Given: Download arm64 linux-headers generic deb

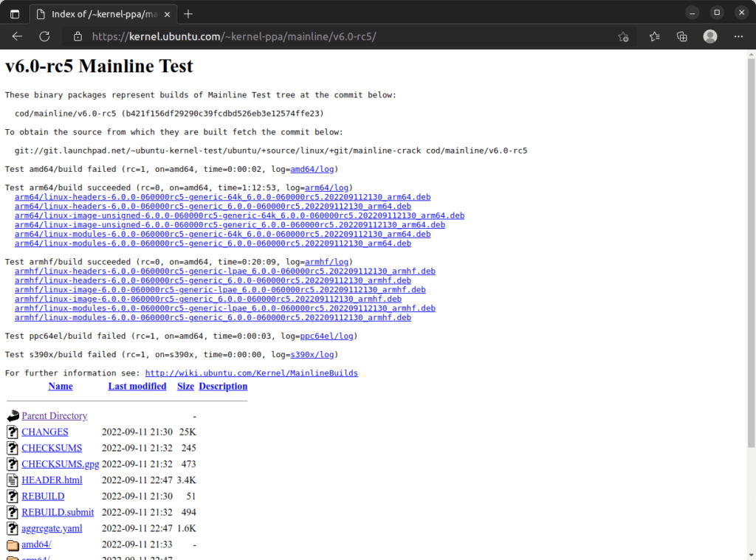Looking at the screenshot, I should 213,207.
